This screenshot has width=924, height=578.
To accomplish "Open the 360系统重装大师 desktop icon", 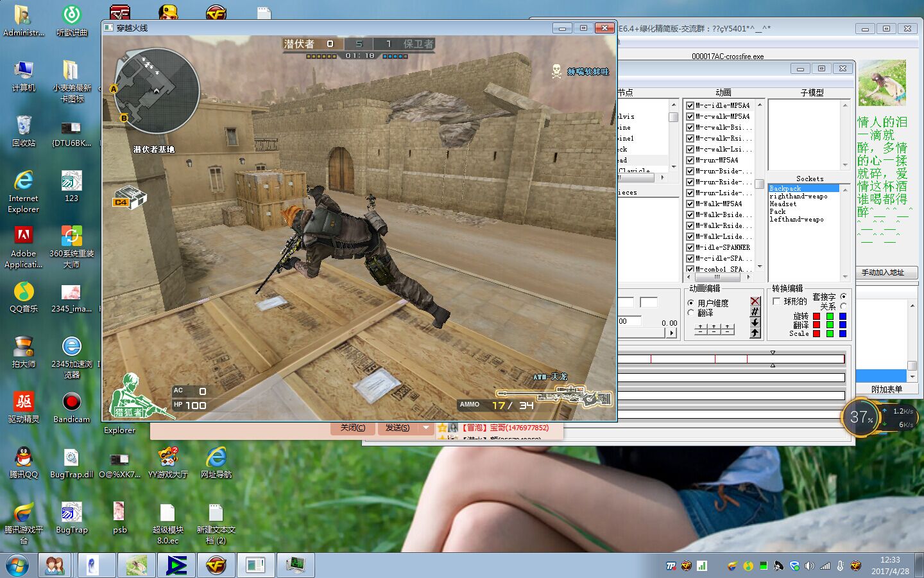I will [71, 247].
